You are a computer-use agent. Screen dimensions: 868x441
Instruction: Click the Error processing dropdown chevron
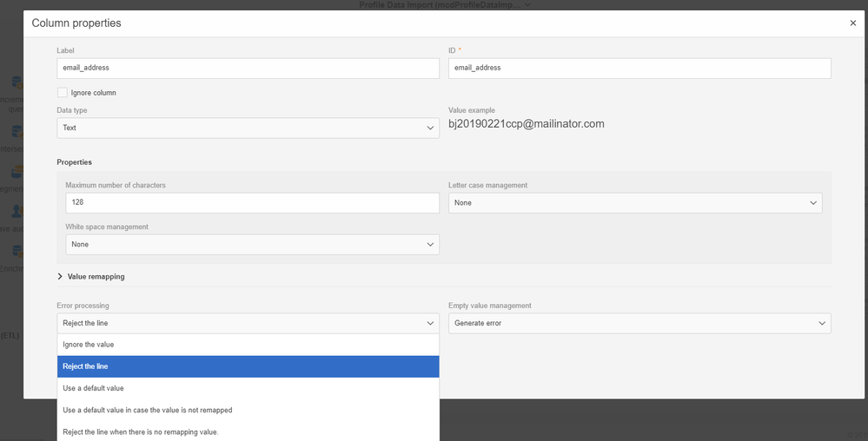tap(430, 323)
